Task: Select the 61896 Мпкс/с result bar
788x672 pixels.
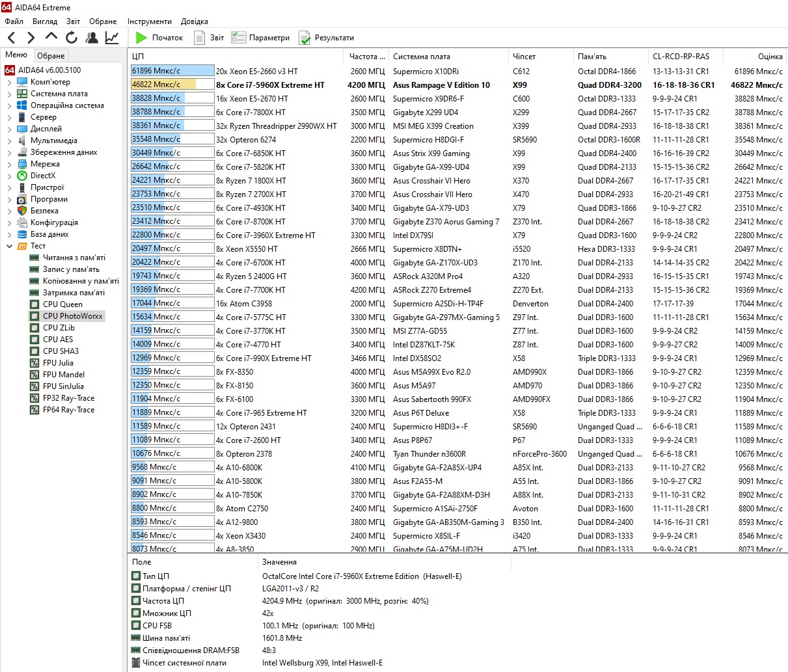Action: pyautogui.click(x=172, y=71)
